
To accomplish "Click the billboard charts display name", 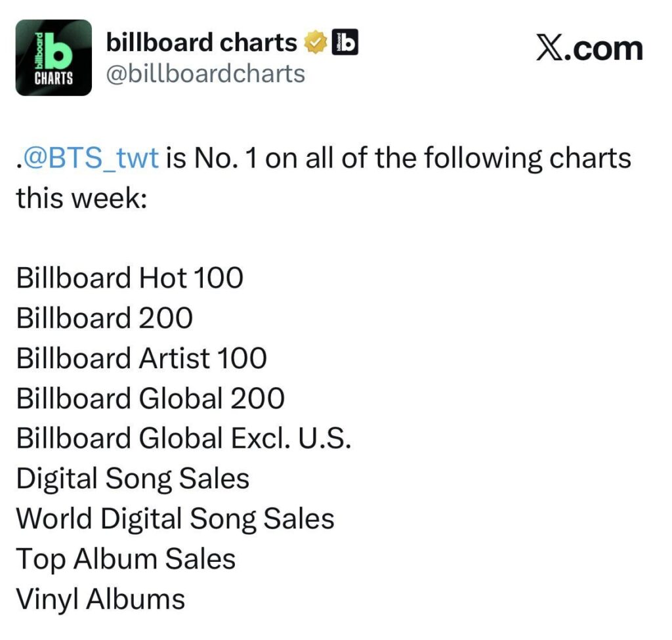I will tap(201, 42).
